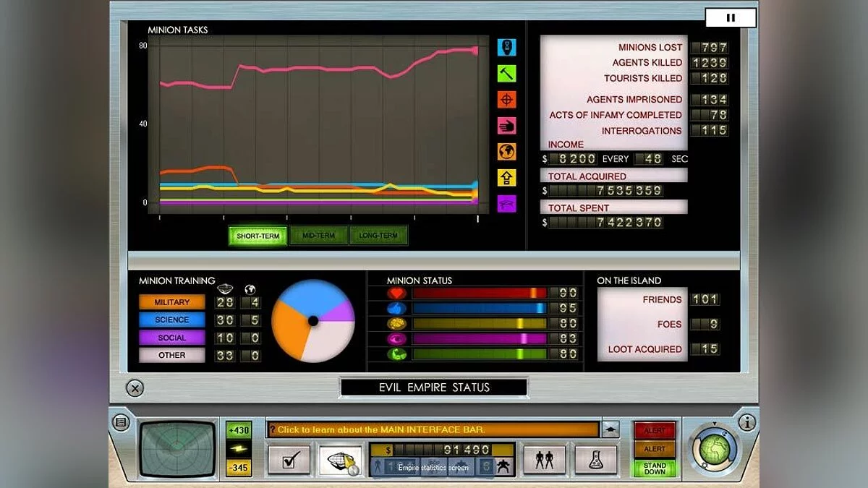
Task: Click the magenta attention status bar
Action: (x=479, y=339)
